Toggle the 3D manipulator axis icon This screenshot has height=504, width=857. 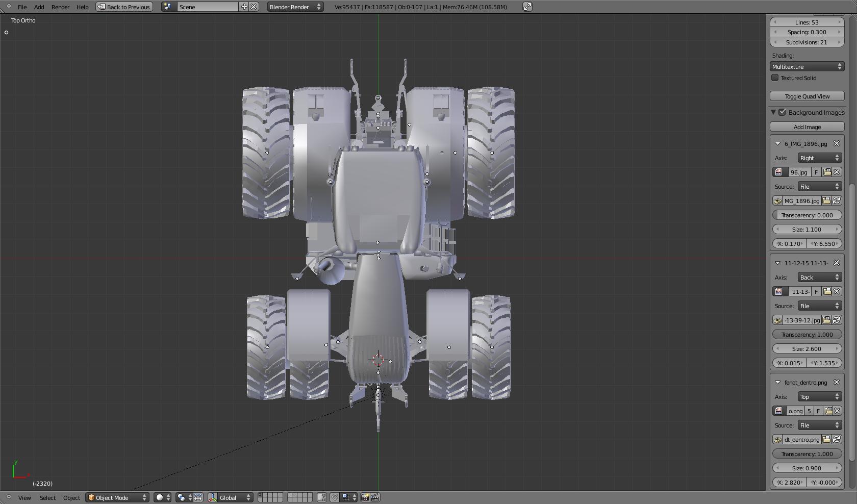coord(213,498)
